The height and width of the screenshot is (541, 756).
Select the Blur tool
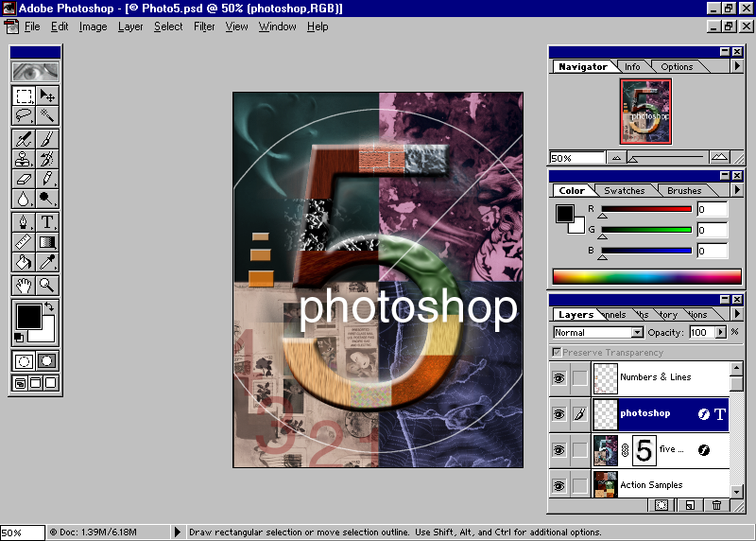24,199
